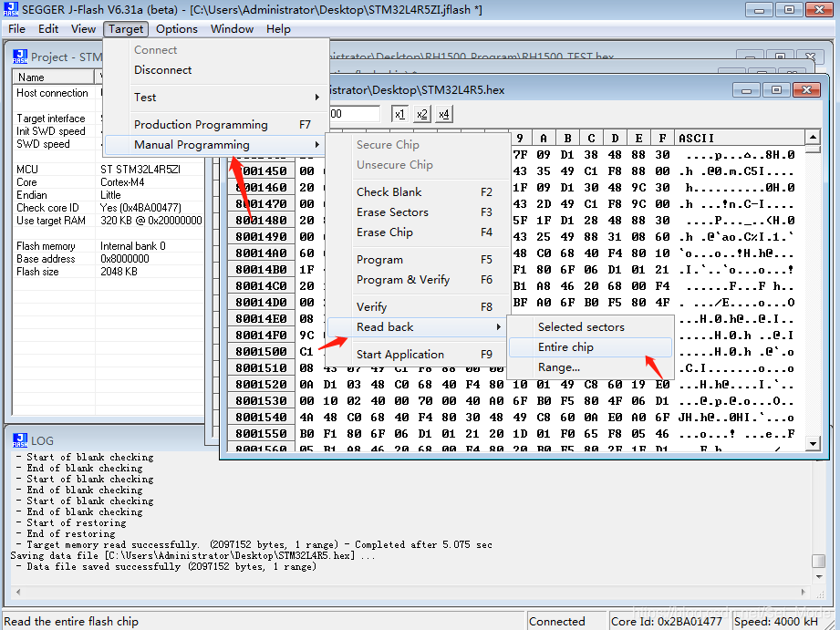Select the Use target RAM row

click(109, 221)
